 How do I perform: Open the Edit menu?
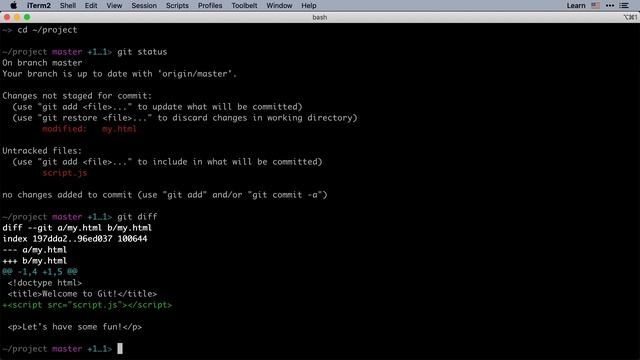pyautogui.click(x=91, y=5)
